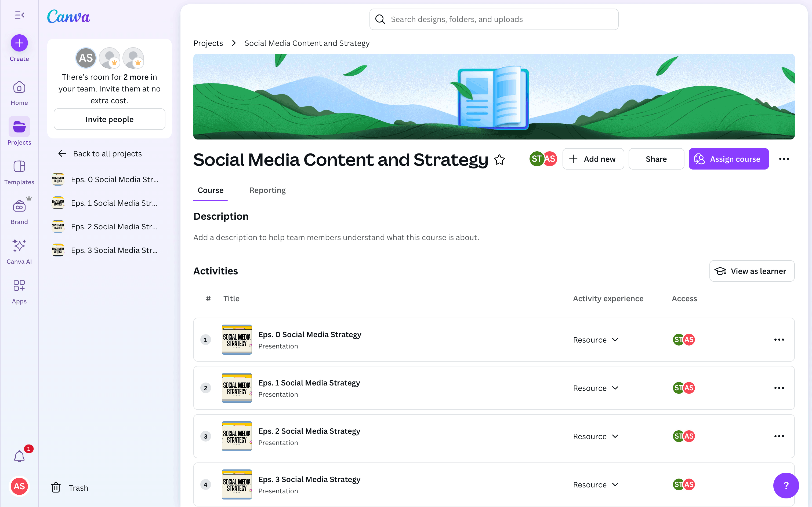The width and height of the screenshot is (812, 507).
Task: Collapse the sidebar menu icon
Action: point(19,15)
